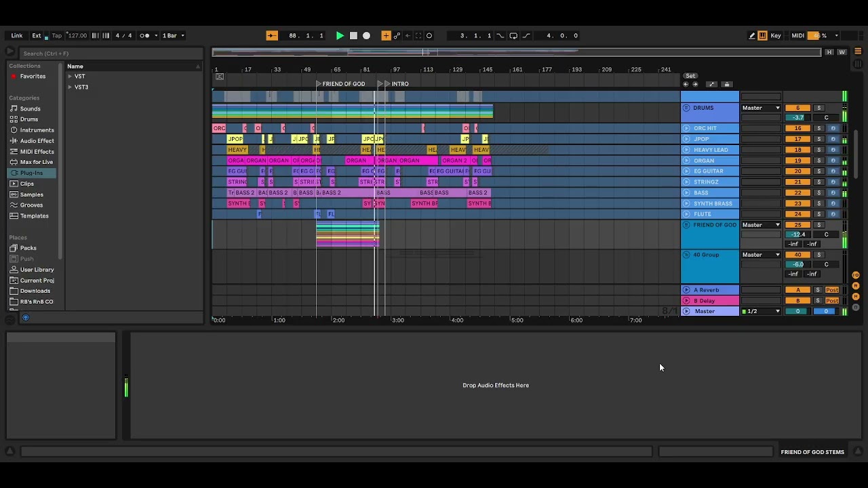Screen dimensions: 868x488
Task: Open the Sounds category
Action: (30, 108)
